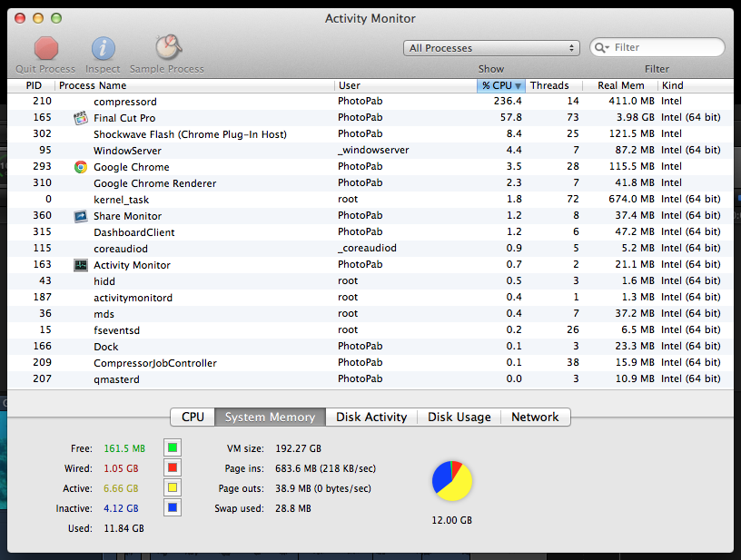The image size is (741, 560).
Task: Sort by User column header
Action: click(406, 85)
